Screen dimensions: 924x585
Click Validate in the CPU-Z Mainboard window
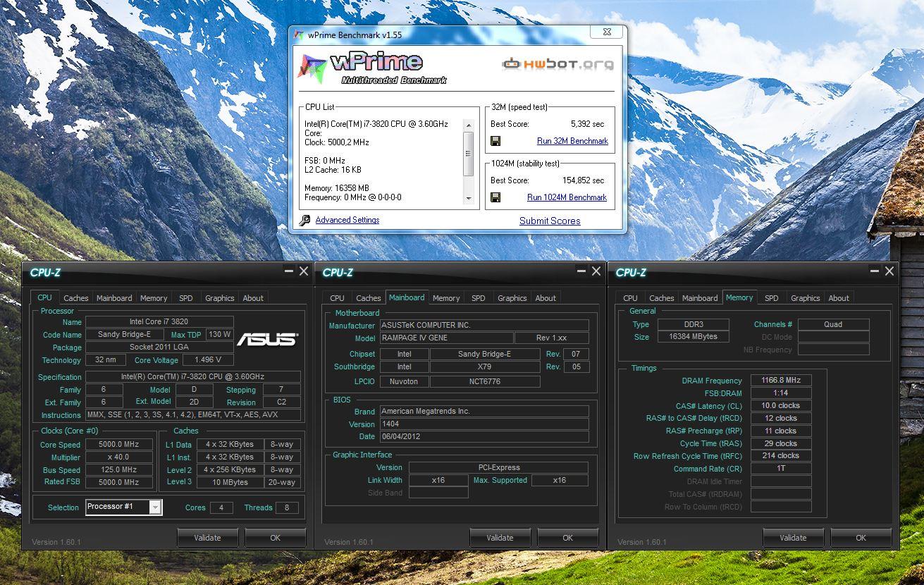pos(500,537)
